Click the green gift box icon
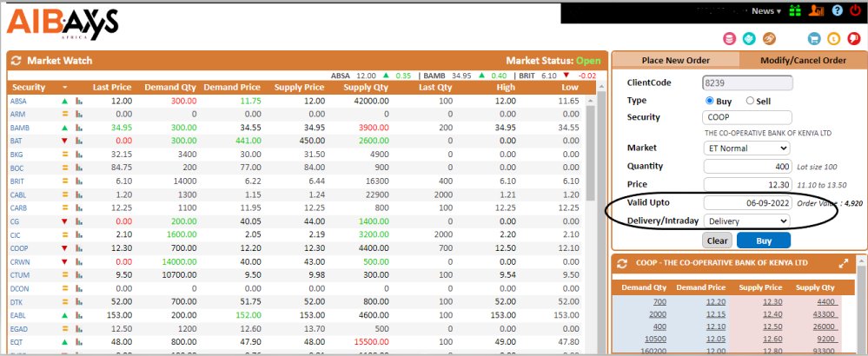 click(x=795, y=10)
